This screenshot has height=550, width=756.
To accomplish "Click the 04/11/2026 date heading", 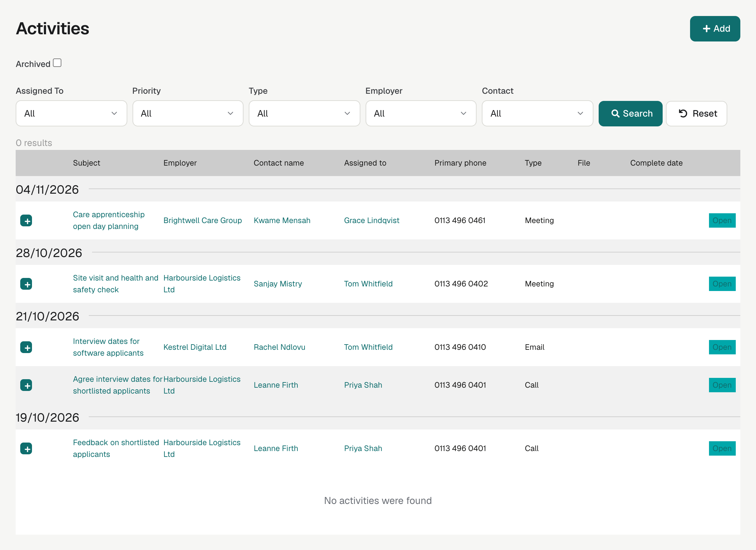I will [47, 190].
